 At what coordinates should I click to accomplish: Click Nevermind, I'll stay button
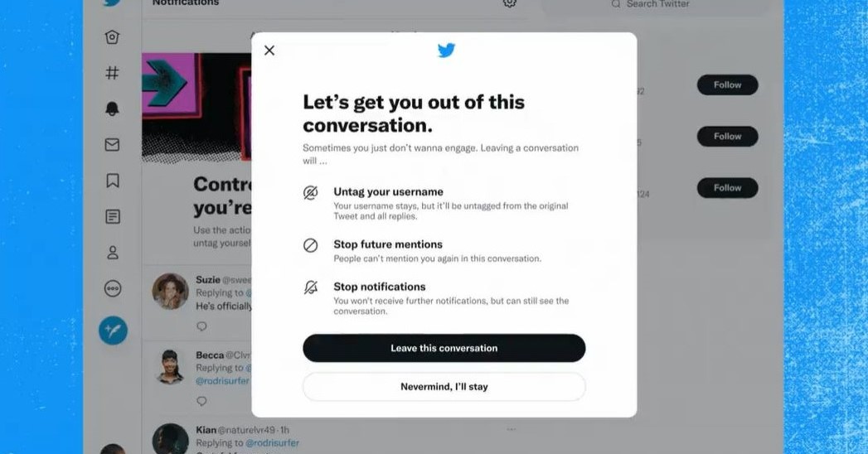point(444,387)
